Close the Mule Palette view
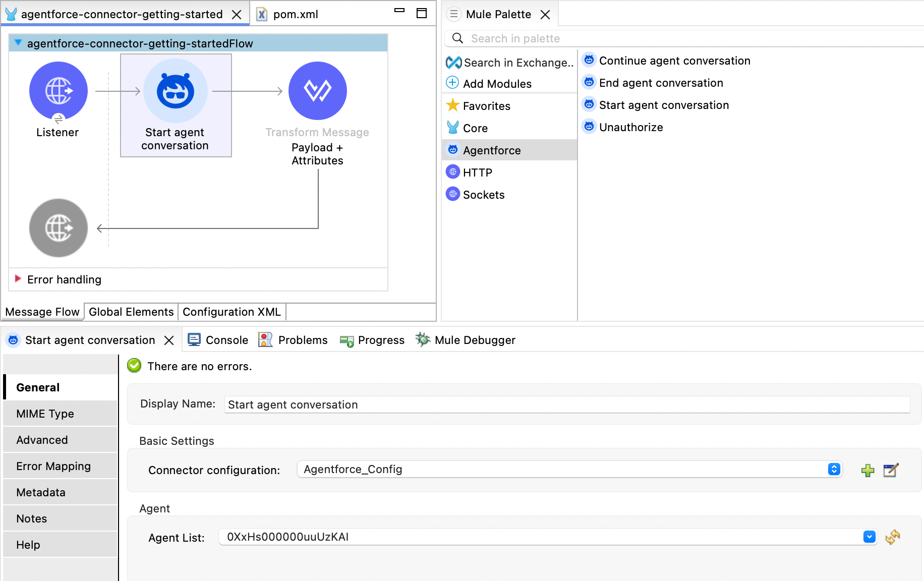924x581 pixels. pyautogui.click(x=545, y=15)
